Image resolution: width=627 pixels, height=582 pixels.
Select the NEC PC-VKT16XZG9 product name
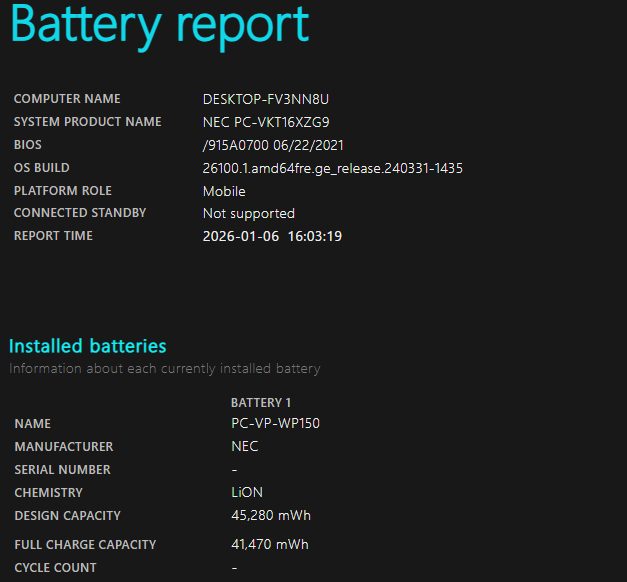[x=266, y=122]
